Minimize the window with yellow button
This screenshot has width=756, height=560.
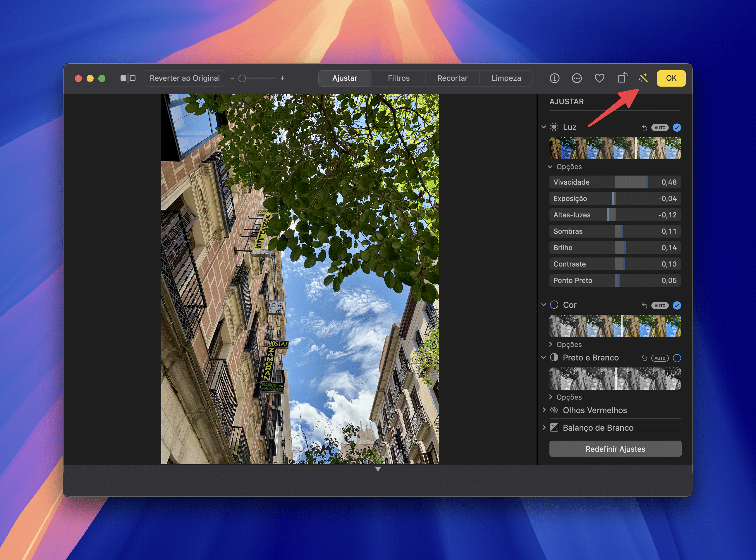pyautogui.click(x=90, y=78)
